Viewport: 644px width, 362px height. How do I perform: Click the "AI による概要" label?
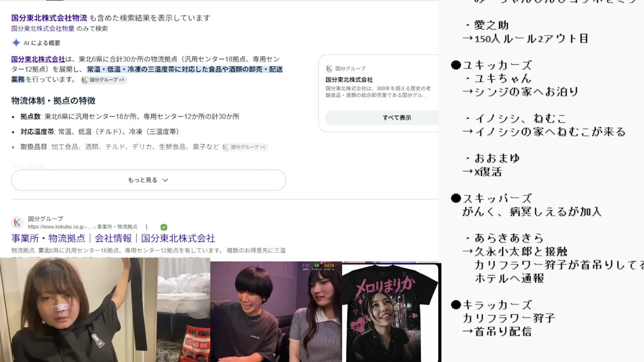point(42,43)
